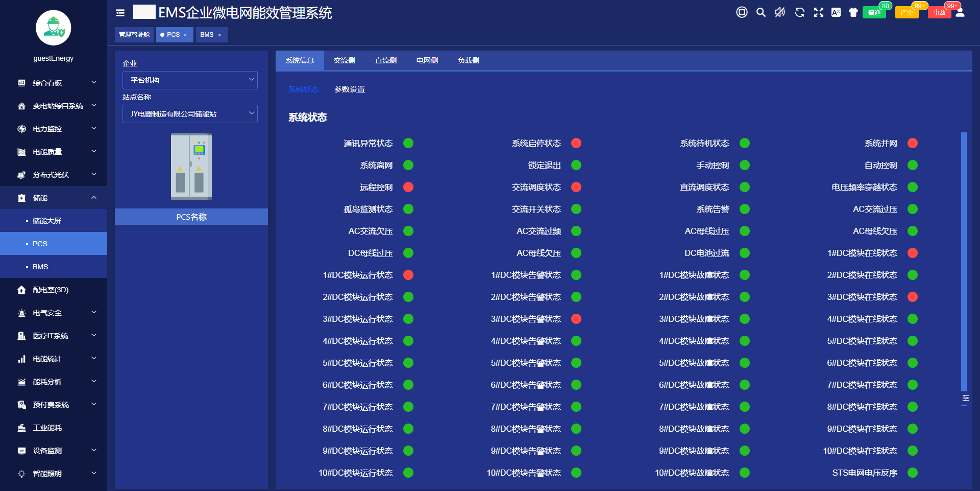Toggle the hamburger menu to collapse sidebar
The image size is (980, 491).
point(120,13)
